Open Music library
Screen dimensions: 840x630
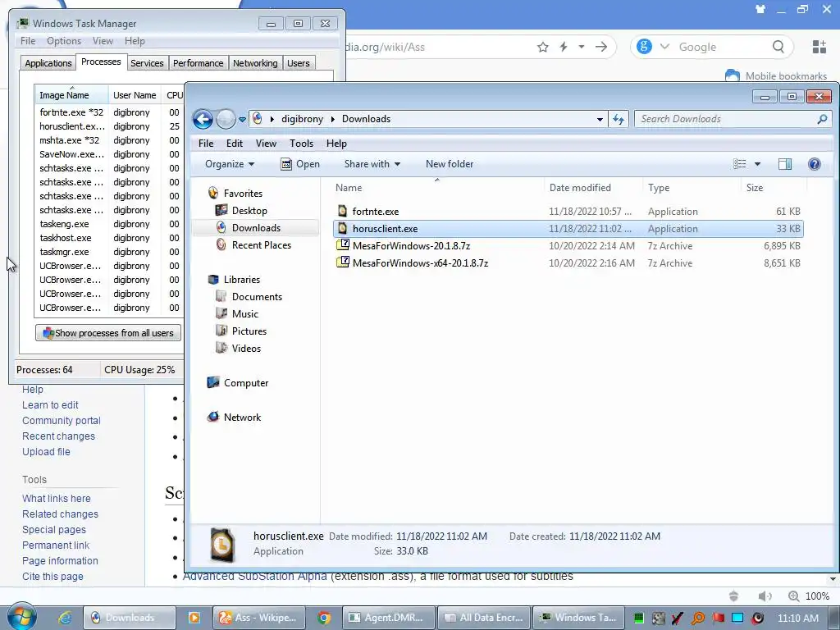244,314
